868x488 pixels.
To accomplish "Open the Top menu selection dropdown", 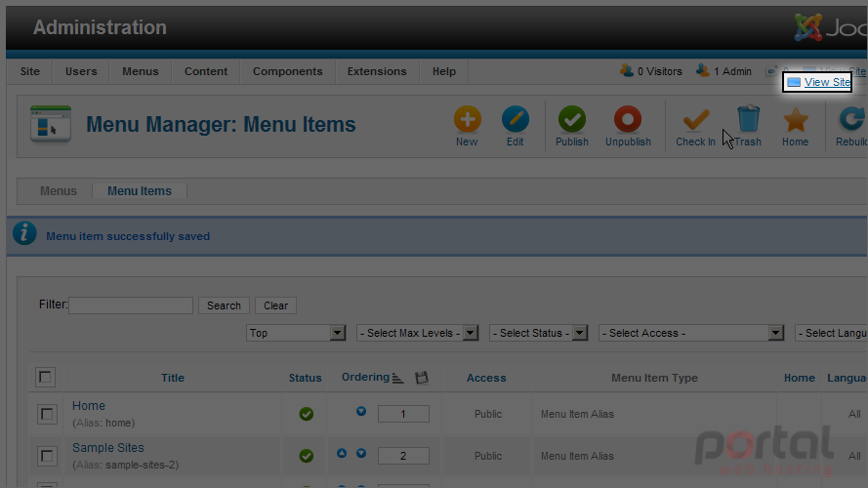I will [x=296, y=333].
